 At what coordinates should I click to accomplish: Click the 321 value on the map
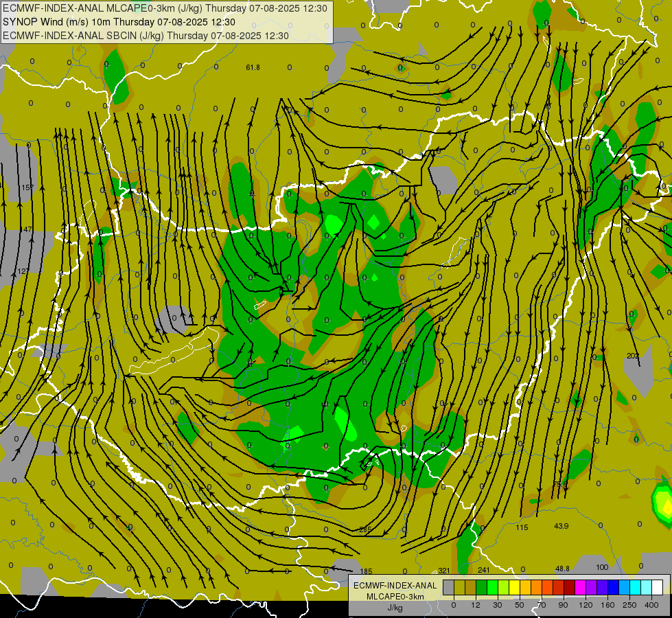(x=444, y=571)
